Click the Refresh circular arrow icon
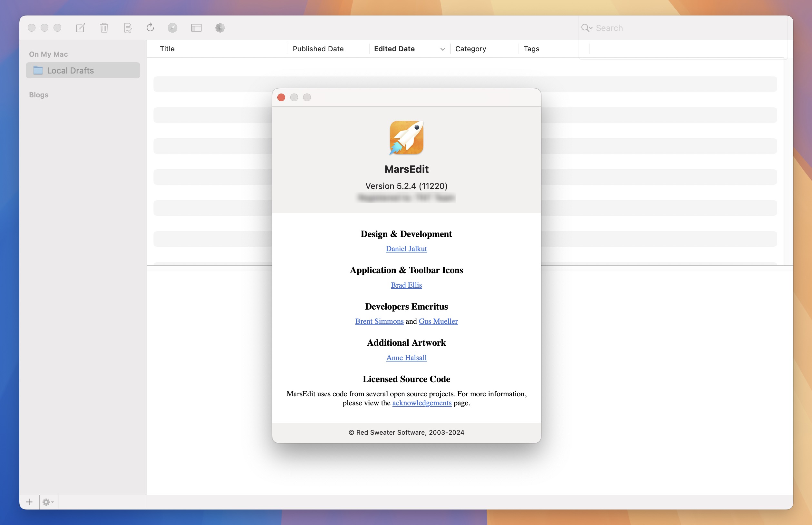The height and width of the screenshot is (525, 812). click(150, 27)
